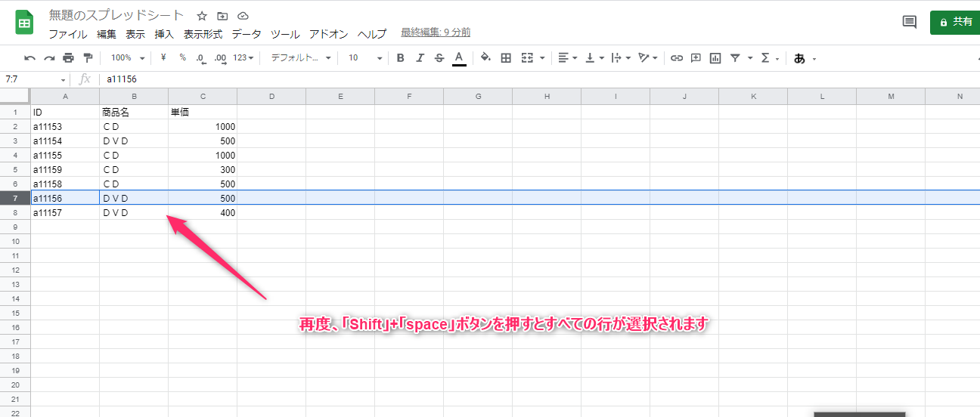This screenshot has height=417, width=980.
Task: Click the insert chart icon
Action: coord(715,58)
